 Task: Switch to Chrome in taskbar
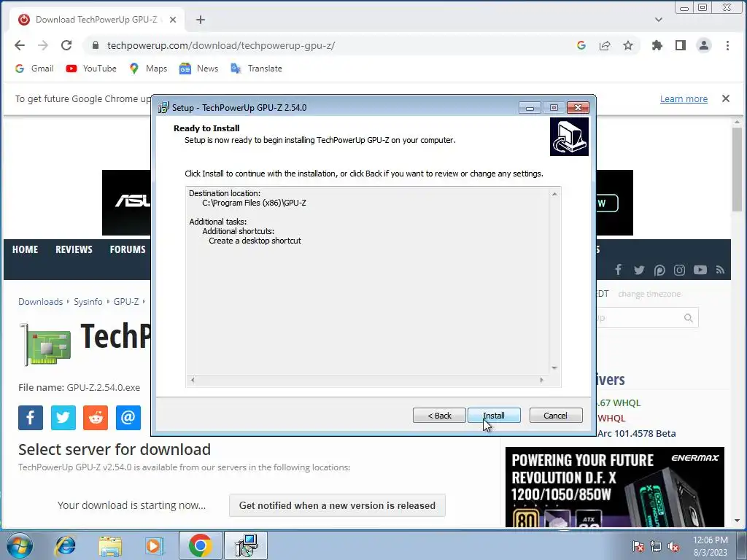click(200, 545)
